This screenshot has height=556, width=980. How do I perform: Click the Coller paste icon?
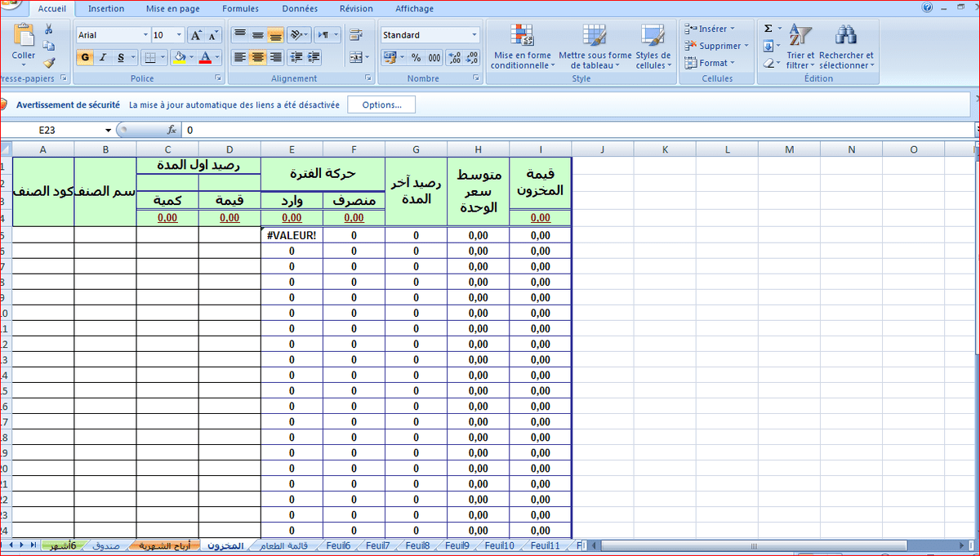[24, 38]
